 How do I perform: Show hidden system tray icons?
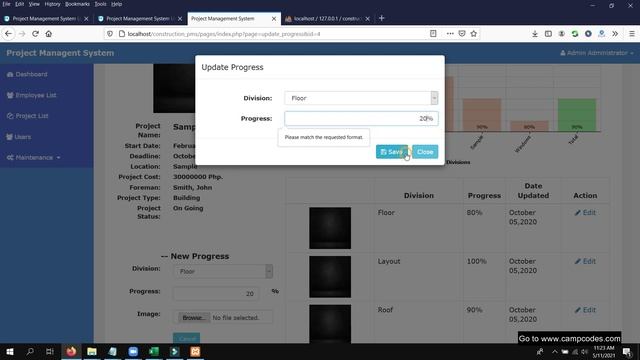554,351
